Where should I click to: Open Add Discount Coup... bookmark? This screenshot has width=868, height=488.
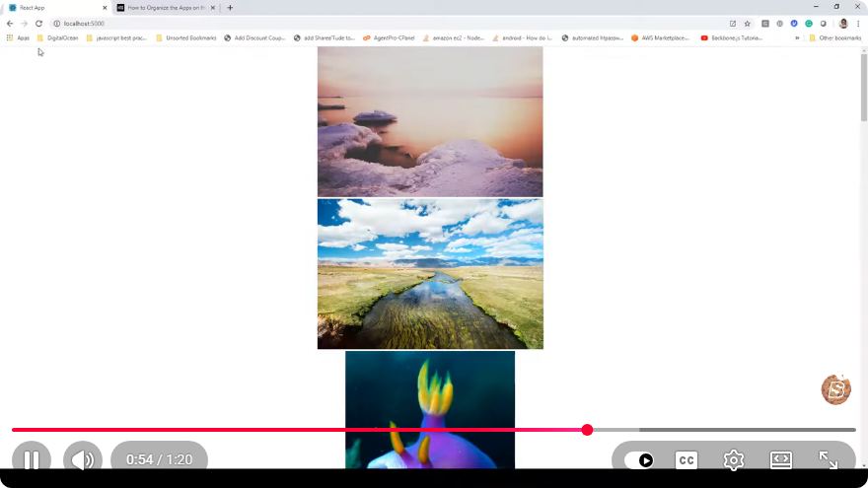point(254,37)
